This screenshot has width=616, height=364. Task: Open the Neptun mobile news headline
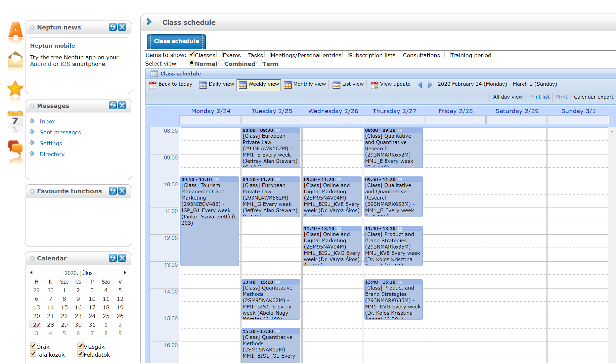(53, 46)
